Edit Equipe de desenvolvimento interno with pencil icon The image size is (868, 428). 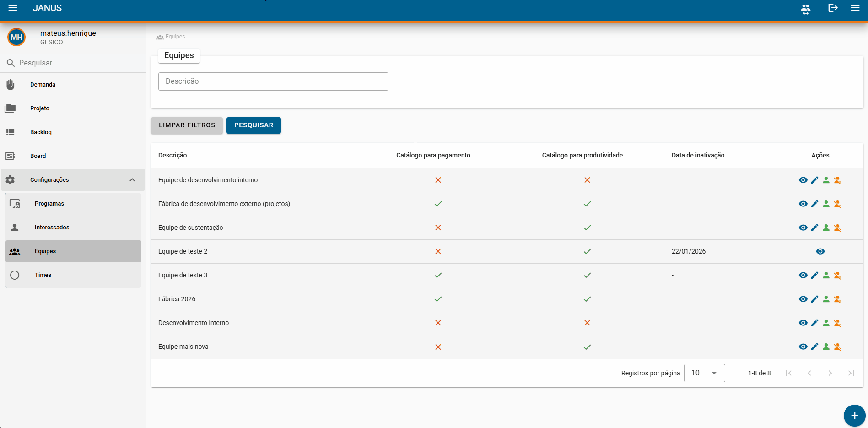click(814, 180)
